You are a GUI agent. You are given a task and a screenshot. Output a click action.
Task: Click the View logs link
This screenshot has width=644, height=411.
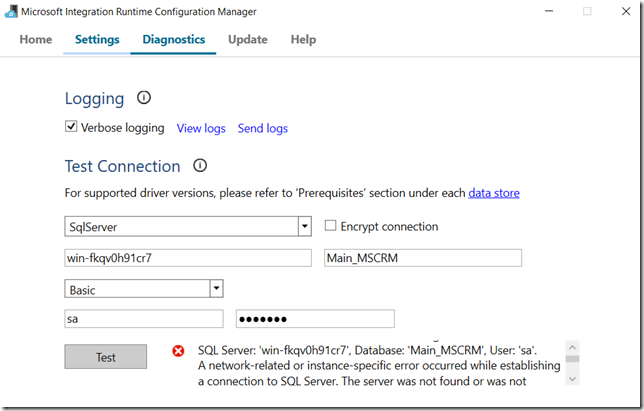click(x=201, y=128)
